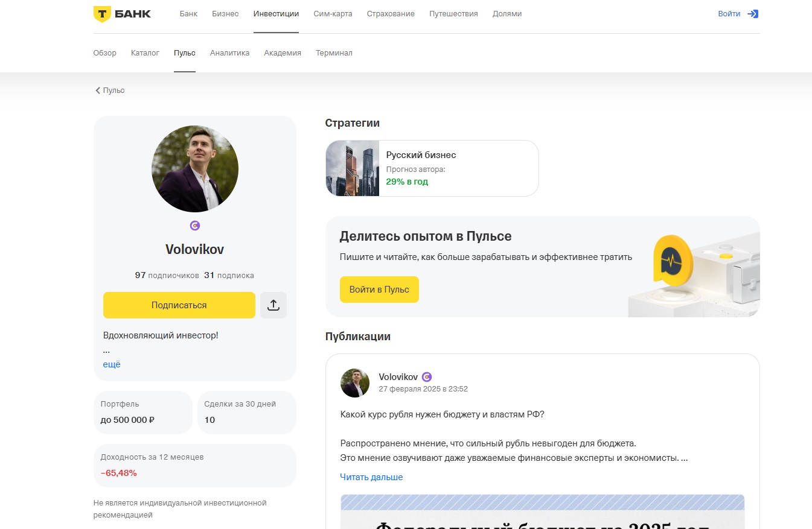
Task: Click the Портфель до 500 000 ₽ card
Action: tap(143, 413)
